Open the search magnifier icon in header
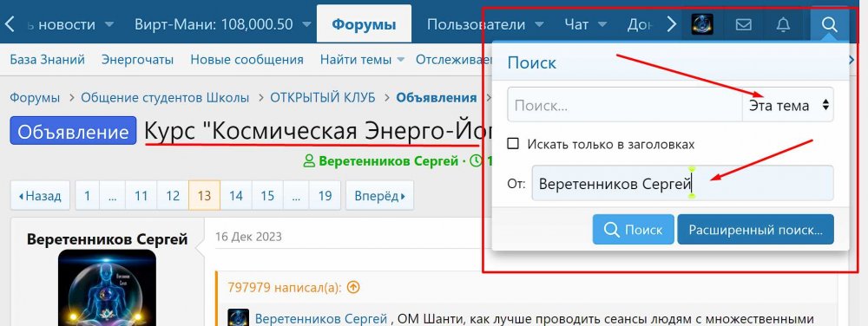This screenshot has height=326, width=868. 829,24
